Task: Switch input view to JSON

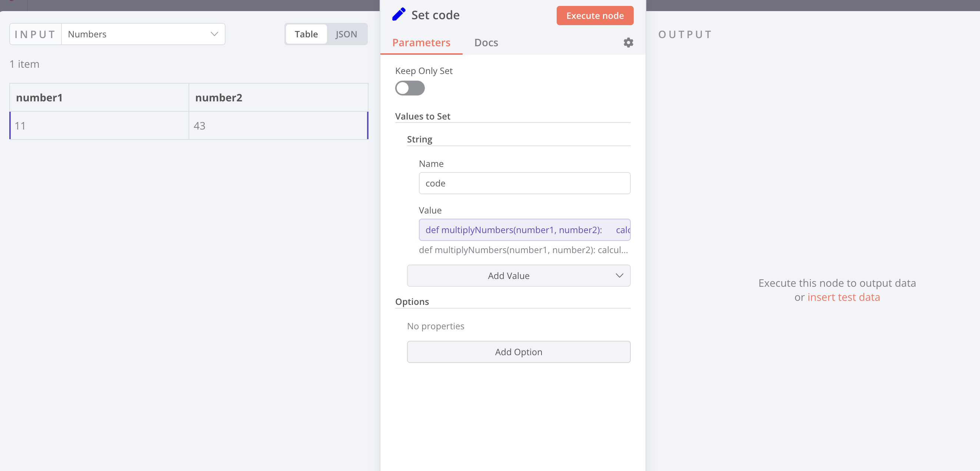Action: coord(346,34)
